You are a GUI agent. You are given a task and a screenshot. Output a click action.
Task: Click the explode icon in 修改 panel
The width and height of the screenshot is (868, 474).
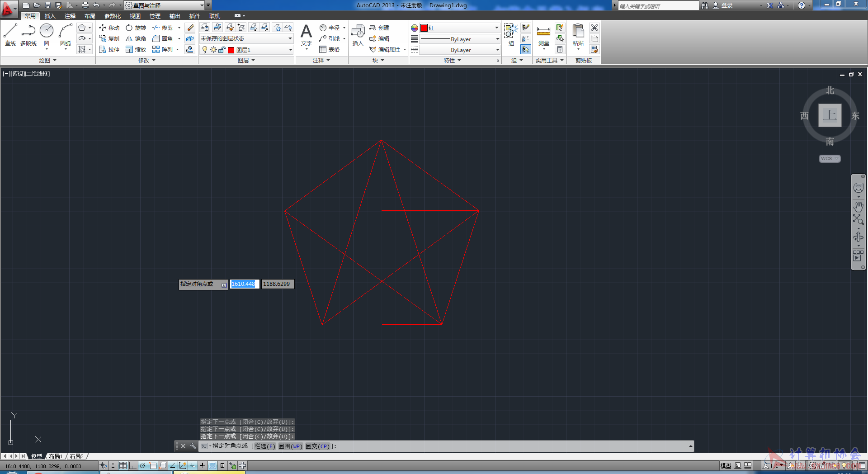pyautogui.click(x=190, y=38)
